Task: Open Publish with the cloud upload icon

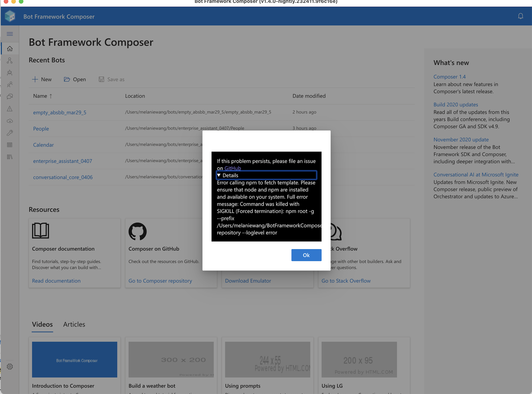Action: 10,121
